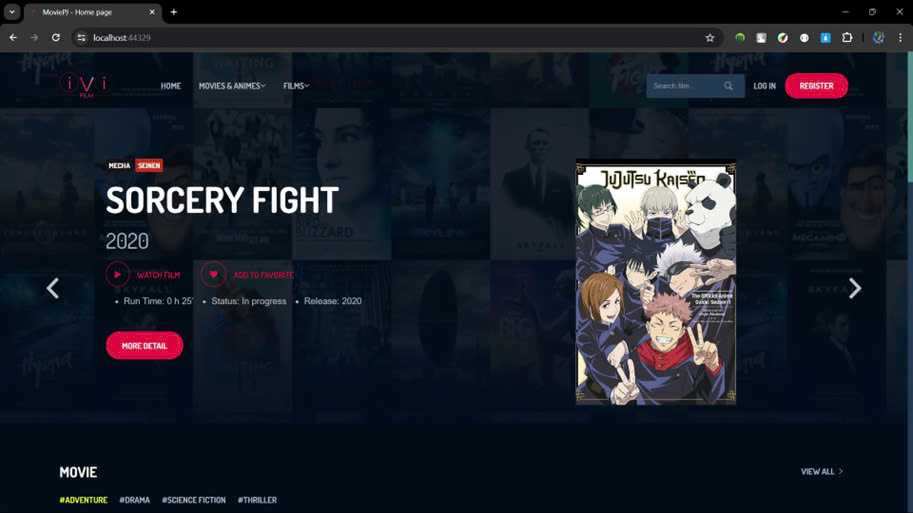
Task: Select the #Drama category tab
Action: coord(135,500)
